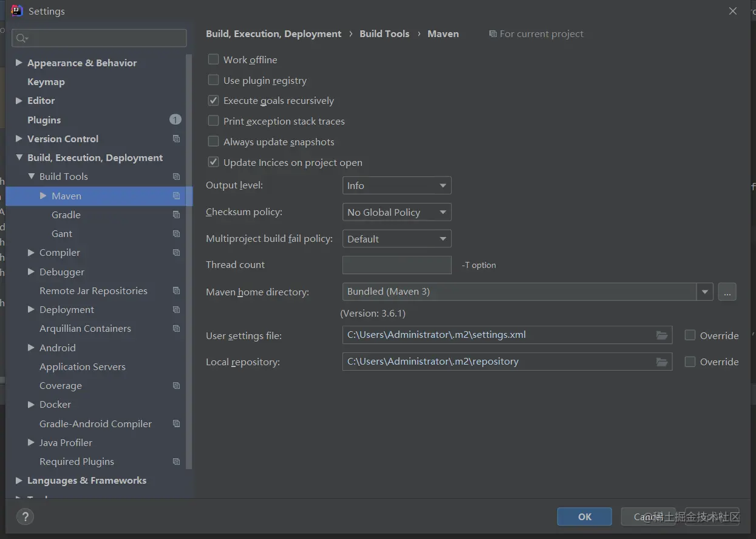This screenshot has width=756, height=539.
Task: Select Gant under Build Tools
Action: (62, 234)
